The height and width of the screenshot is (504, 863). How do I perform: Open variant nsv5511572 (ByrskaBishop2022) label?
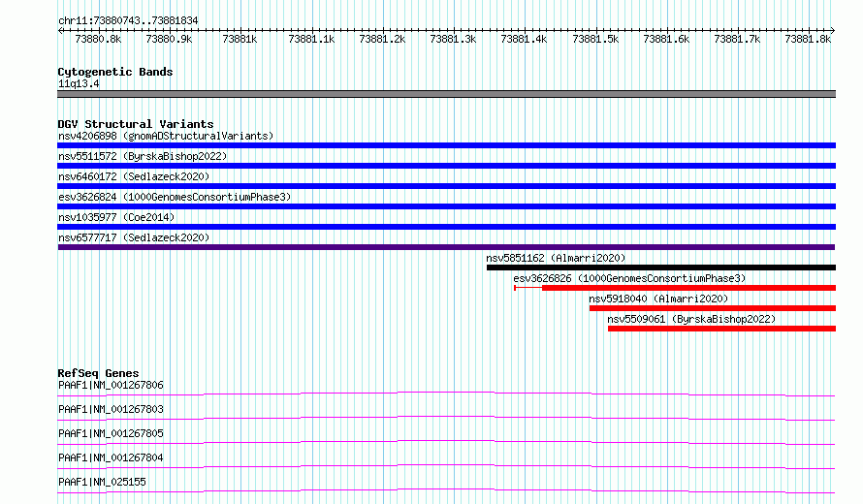click(143, 156)
